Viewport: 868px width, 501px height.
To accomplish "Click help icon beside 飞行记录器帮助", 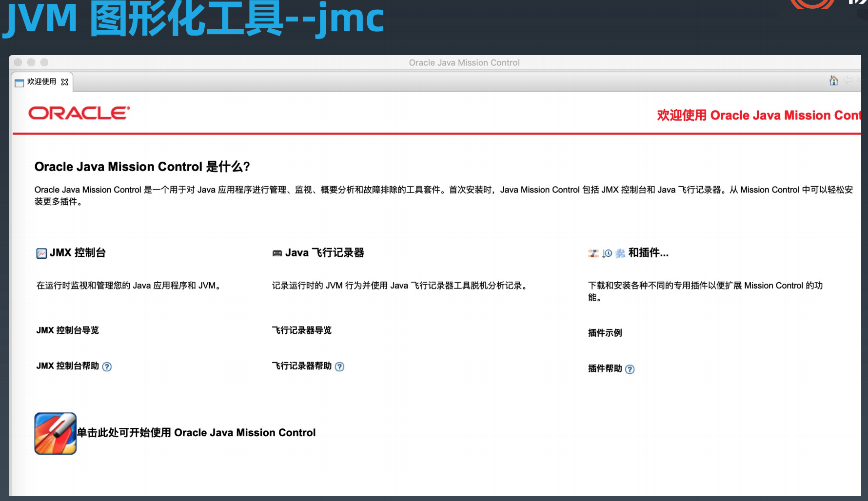I will point(339,367).
